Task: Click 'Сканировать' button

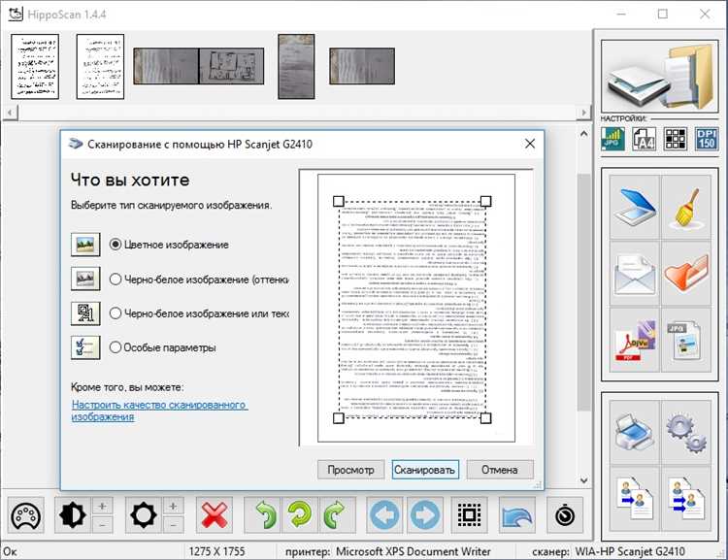Action: 425,470
